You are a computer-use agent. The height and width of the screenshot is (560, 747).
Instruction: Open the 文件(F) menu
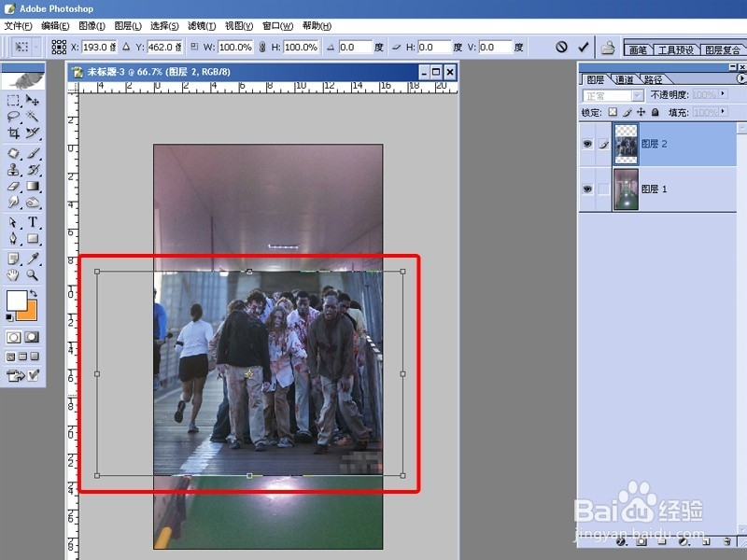[18, 26]
